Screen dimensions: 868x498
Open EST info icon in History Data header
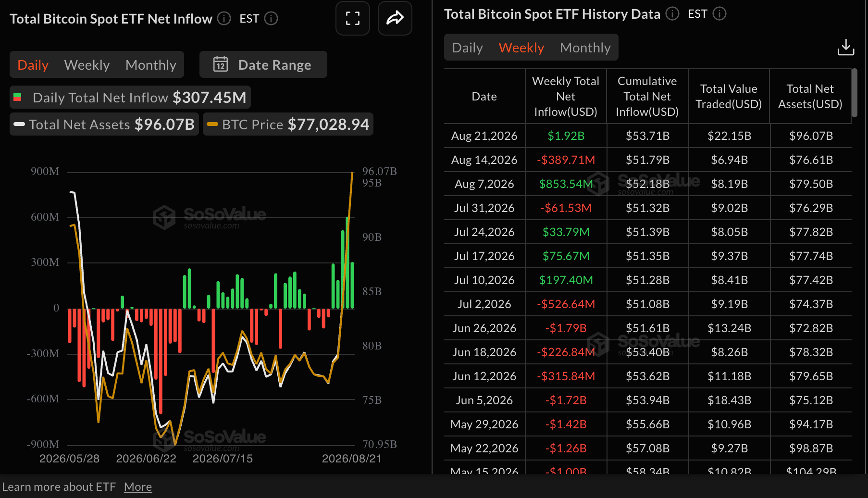click(719, 13)
